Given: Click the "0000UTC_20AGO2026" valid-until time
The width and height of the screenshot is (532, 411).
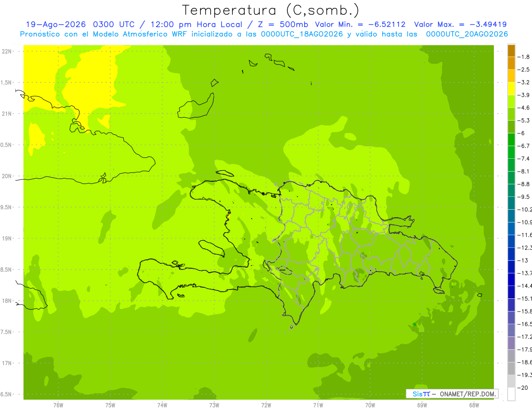Looking at the screenshot, I should coord(467,34).
